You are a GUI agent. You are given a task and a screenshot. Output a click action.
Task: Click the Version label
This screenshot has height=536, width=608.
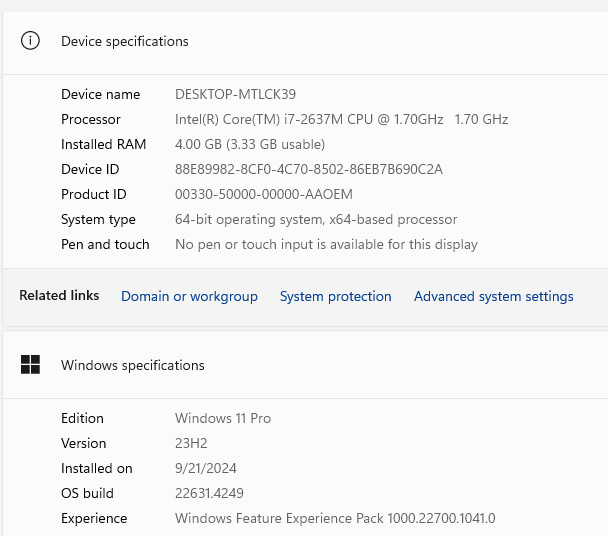(x=83, y=443)
